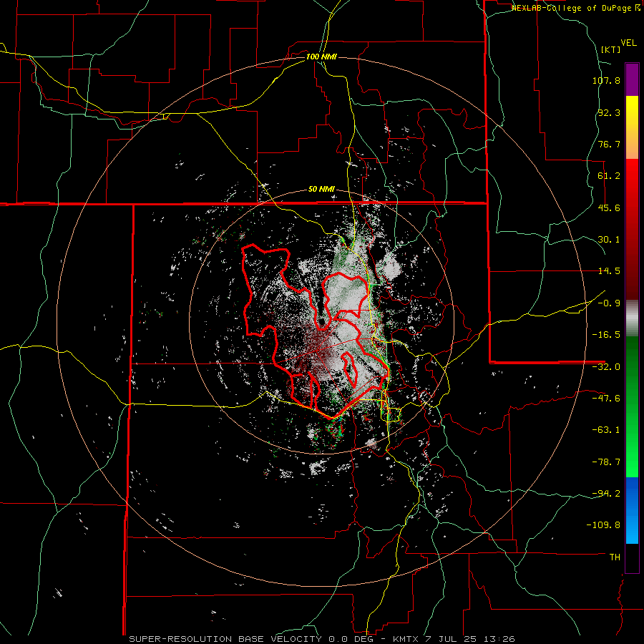The image size is (644, 644).
Task: Pick the bright green segment of the color bar
Action: point(632,456)
